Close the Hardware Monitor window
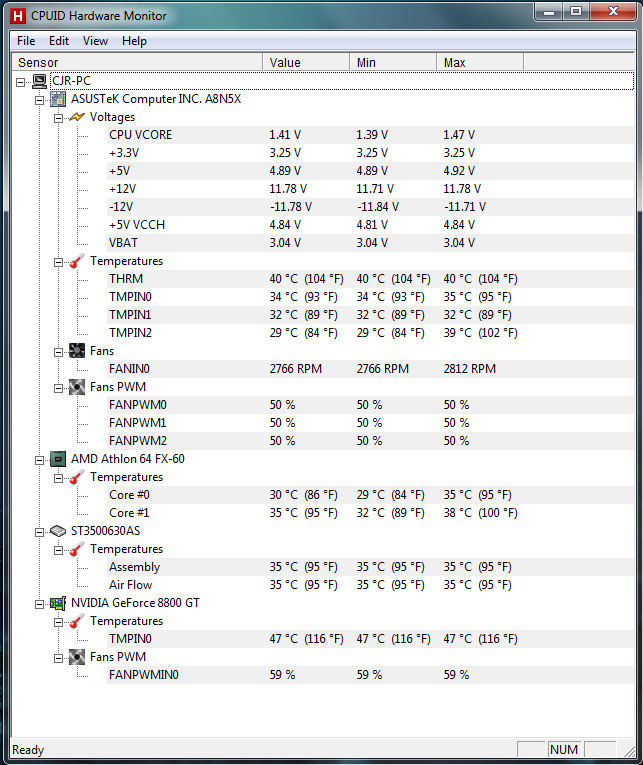 point(613,12)
